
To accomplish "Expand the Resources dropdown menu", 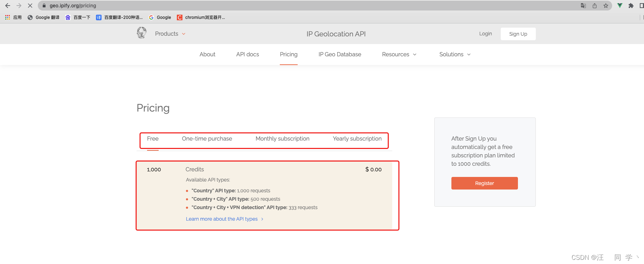I will pos(399,55).
